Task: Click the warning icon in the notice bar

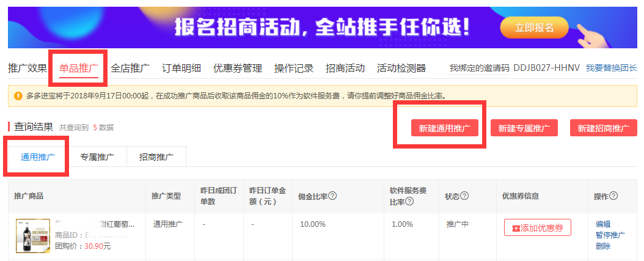Action: [18, 96]
